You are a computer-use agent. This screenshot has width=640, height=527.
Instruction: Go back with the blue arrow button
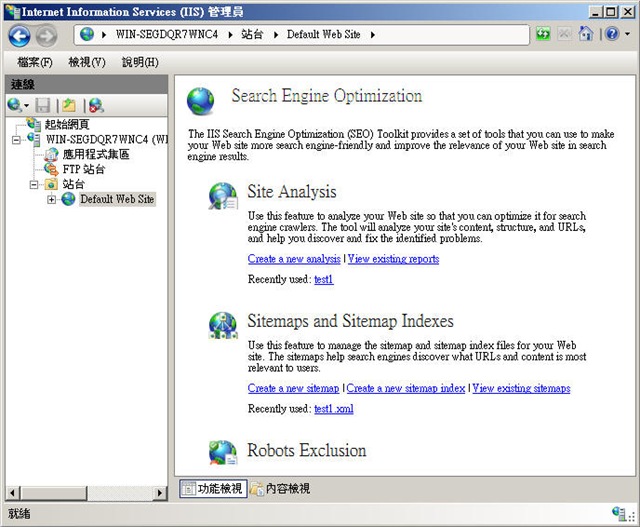tap(19, 36)
